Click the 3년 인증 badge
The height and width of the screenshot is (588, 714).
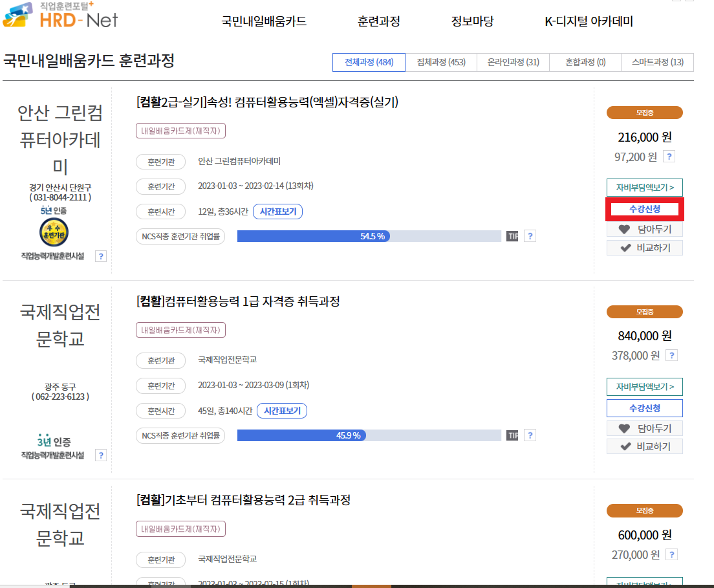(x=54, y=441)
